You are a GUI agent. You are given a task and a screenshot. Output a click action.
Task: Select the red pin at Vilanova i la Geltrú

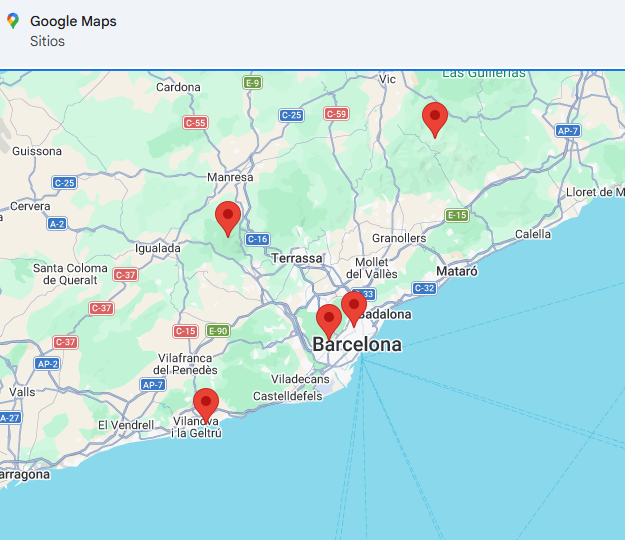[x=206, y=403]
